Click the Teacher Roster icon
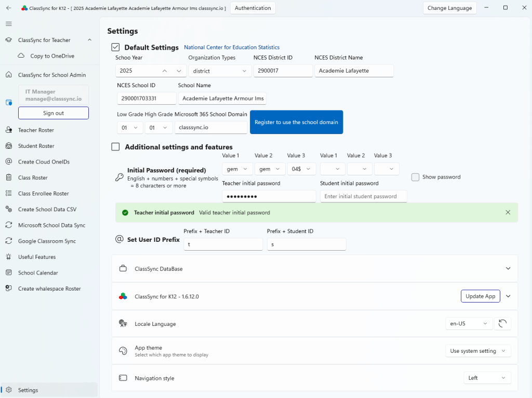The width and height of the screenshot is (532, 398). click(x=9, y=130)
